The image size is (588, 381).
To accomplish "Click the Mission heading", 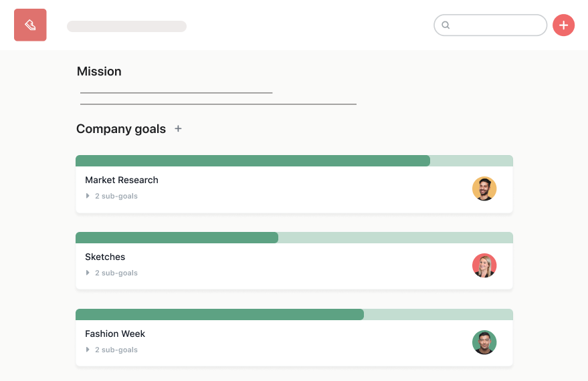I will pos(99,72).
